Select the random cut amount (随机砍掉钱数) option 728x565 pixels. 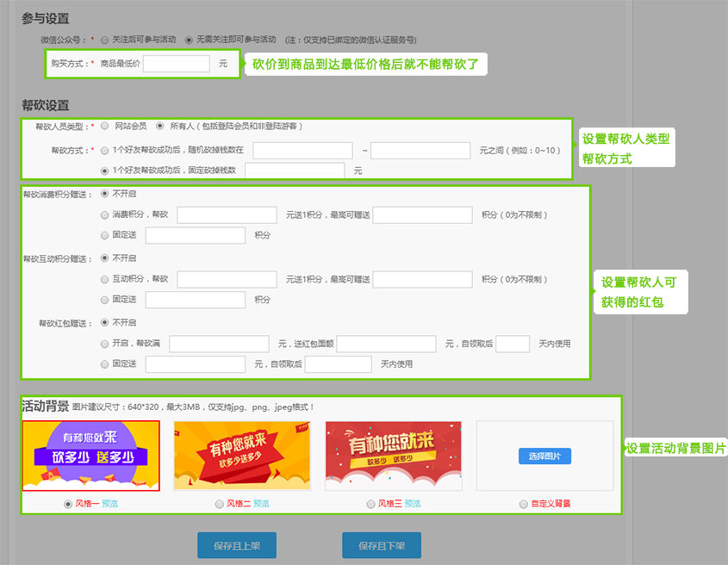pyautogui.click(x=105, y=150)
